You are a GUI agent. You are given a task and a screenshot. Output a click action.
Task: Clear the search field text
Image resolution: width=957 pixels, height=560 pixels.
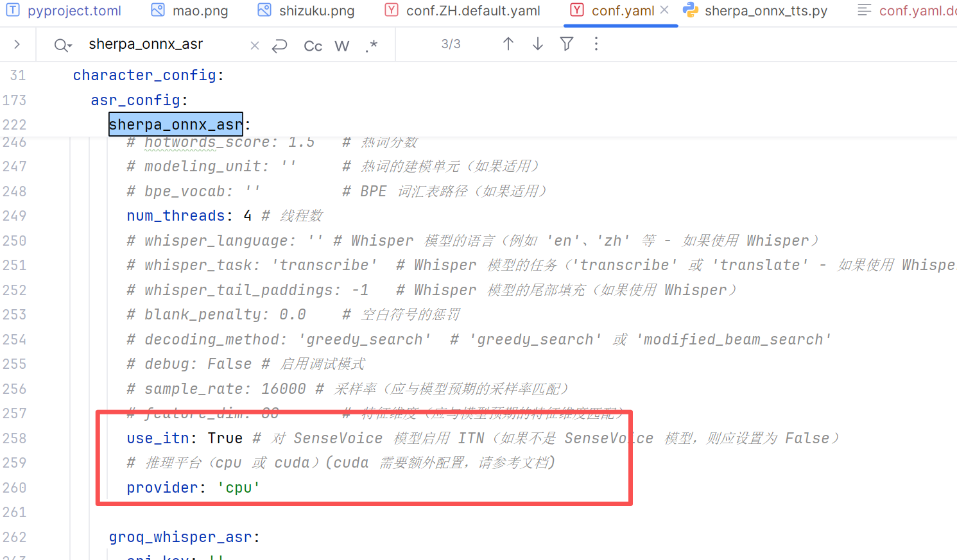coord(255,46)
